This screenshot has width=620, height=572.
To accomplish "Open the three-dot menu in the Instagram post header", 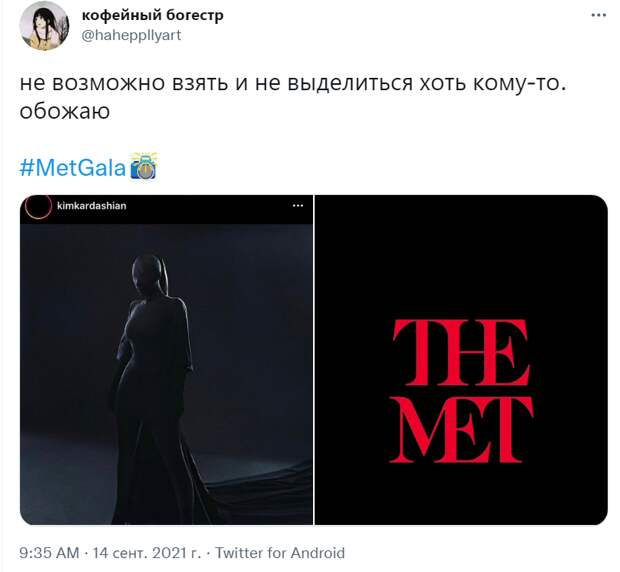I will click(x=298, y=206).
